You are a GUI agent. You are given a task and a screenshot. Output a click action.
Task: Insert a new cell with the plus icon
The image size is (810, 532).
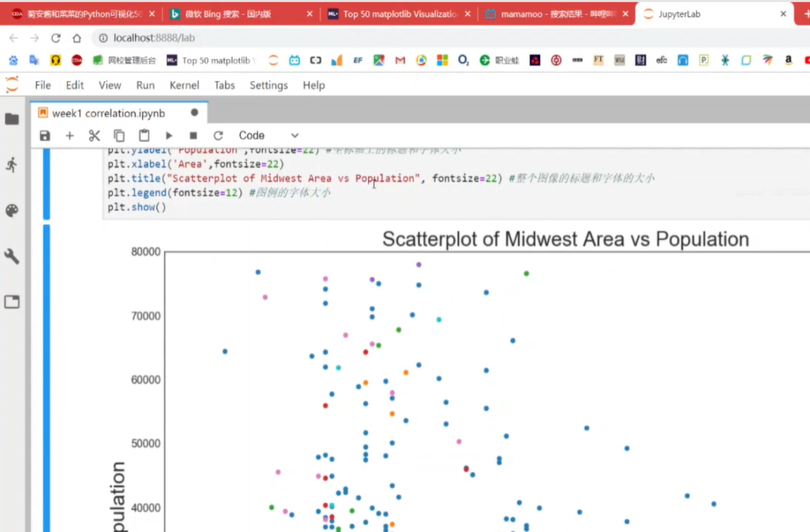click(70, 136)
